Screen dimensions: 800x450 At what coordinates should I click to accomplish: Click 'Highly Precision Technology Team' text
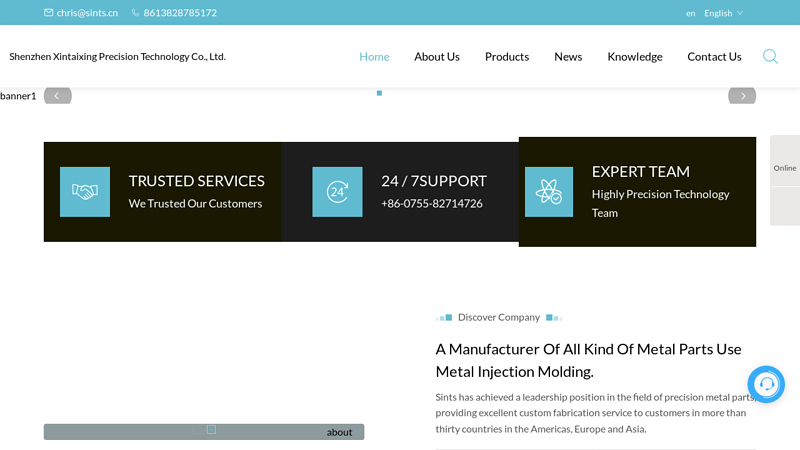(x=660, y=204)
